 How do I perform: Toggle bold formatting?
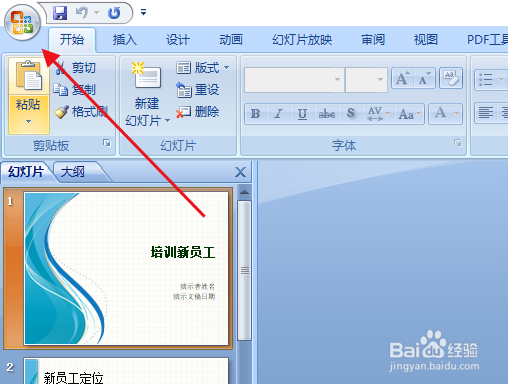coord(256,114)
